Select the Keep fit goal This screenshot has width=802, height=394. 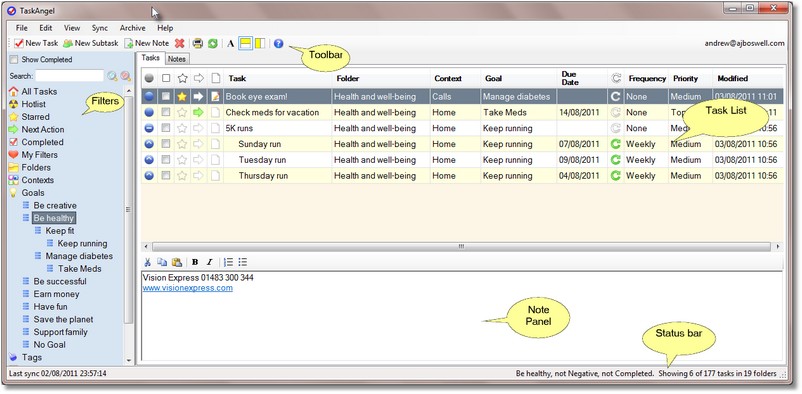(59, 231)
